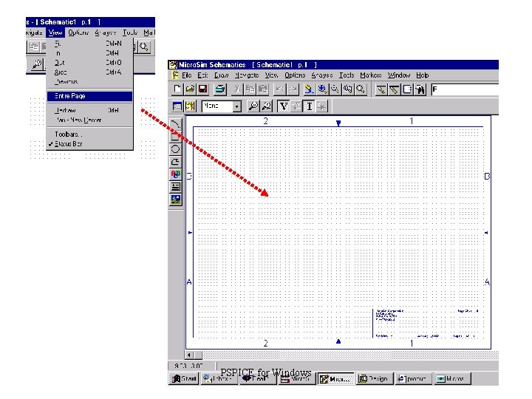
Task: Switch to the active MicroSim taskbar button
Action: 336,378
